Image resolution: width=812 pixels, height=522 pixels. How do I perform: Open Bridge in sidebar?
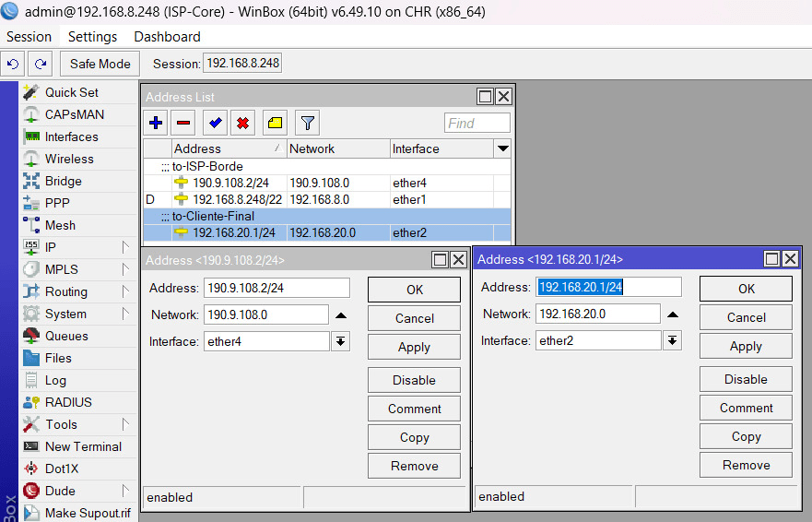coord(78,181)
